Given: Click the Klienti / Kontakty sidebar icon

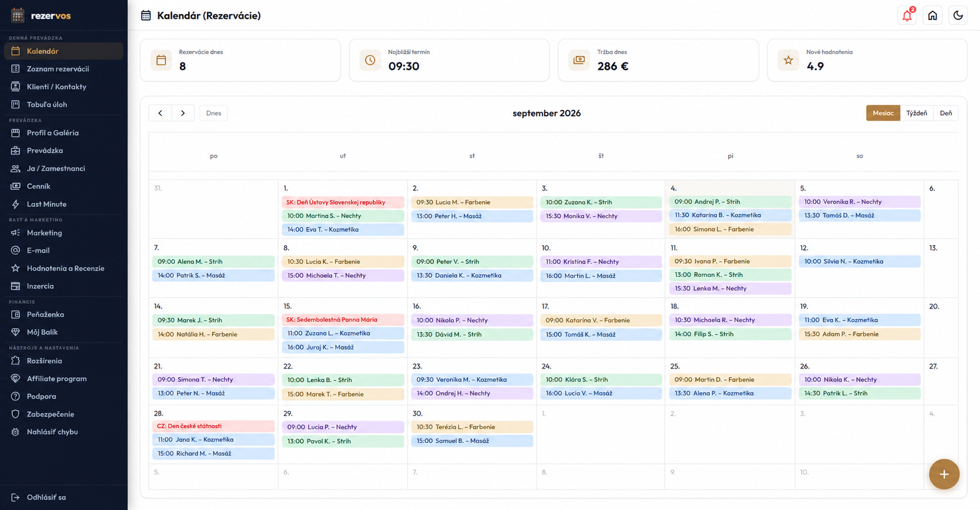Looking at the screenshot, I should point(15,87).
